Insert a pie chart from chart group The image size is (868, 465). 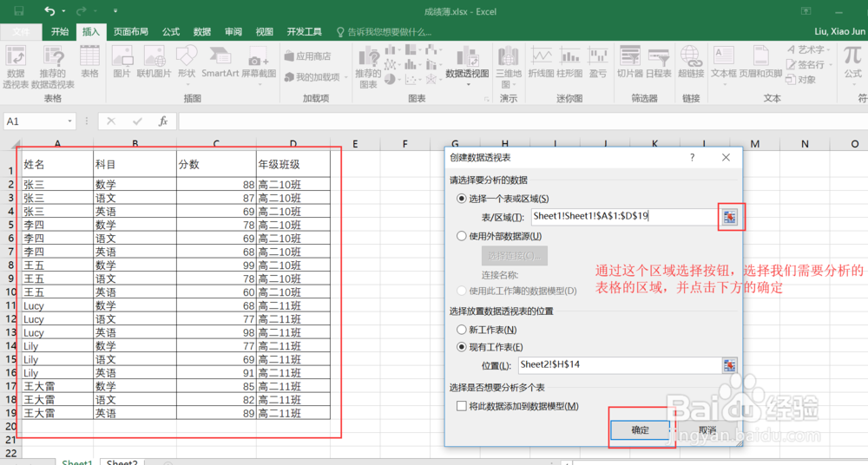coord(392,79)
